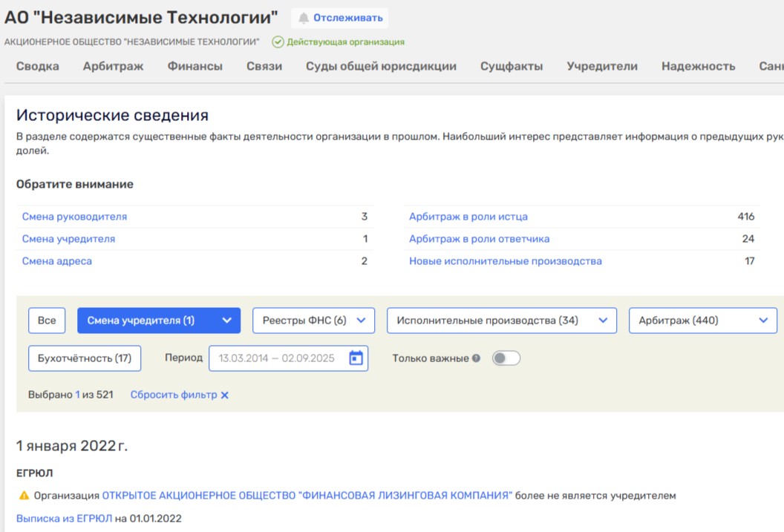Click the green active organization checkmark icon
The image size is (784, 532).
point(278,42)
